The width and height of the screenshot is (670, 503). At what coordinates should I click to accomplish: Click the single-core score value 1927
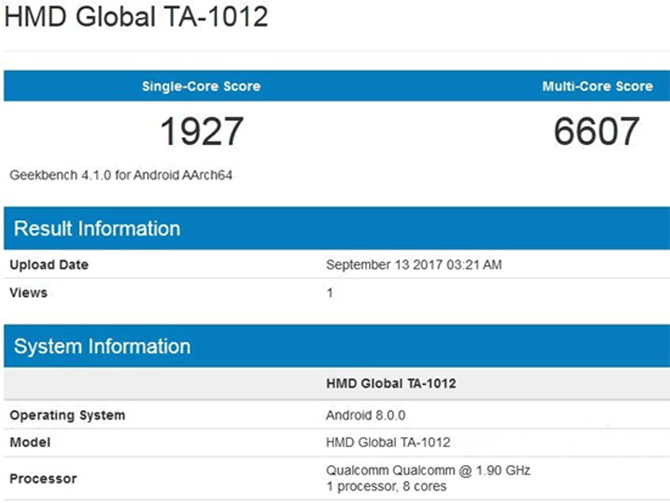point(202,132)
